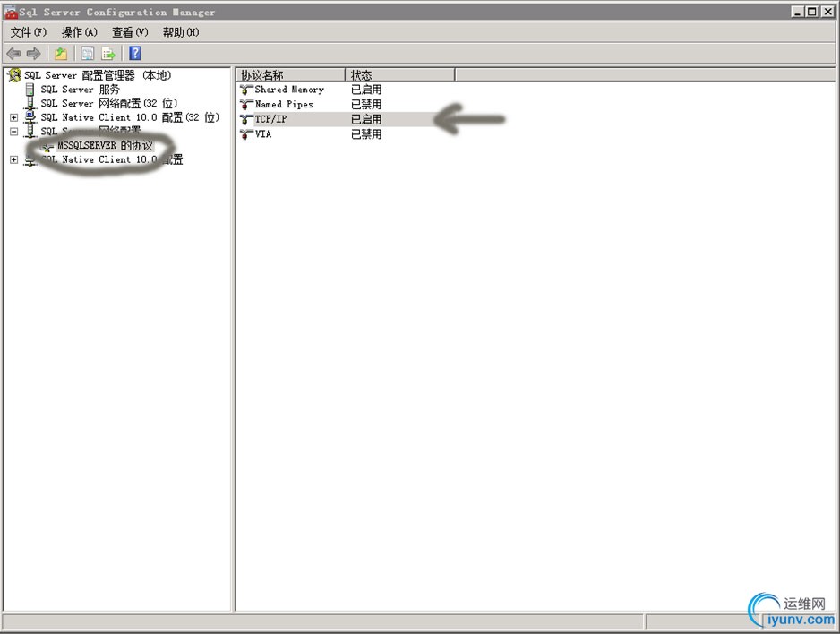Click the 已启用 status of TCP/IP
This screenshot has width=840, height=634.
point(366,119)
